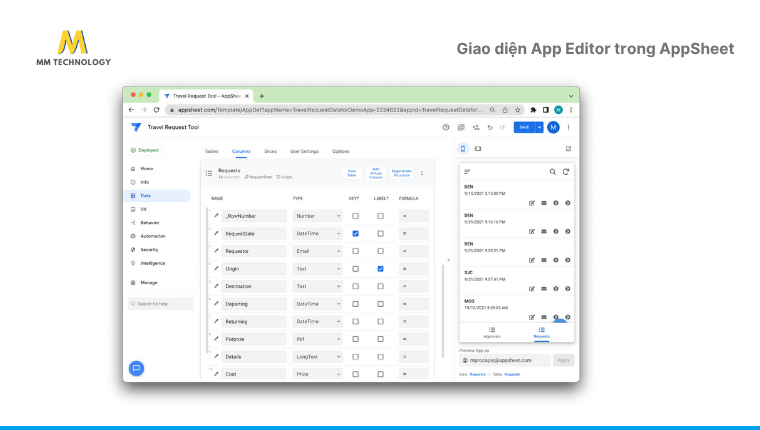Reload the page in the browser
This screenshot has width=760, height=430.
point(156,110)
